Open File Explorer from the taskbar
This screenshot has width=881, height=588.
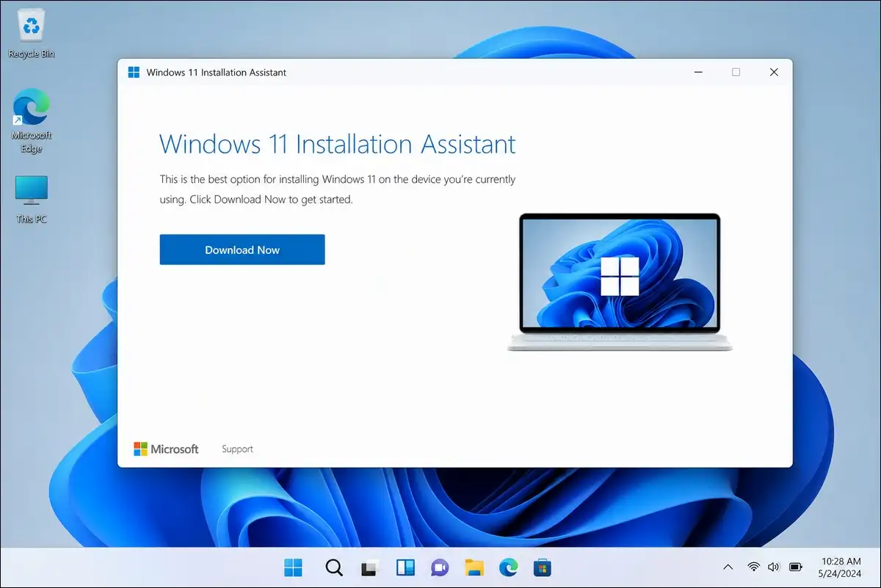[x=474, y=567]
